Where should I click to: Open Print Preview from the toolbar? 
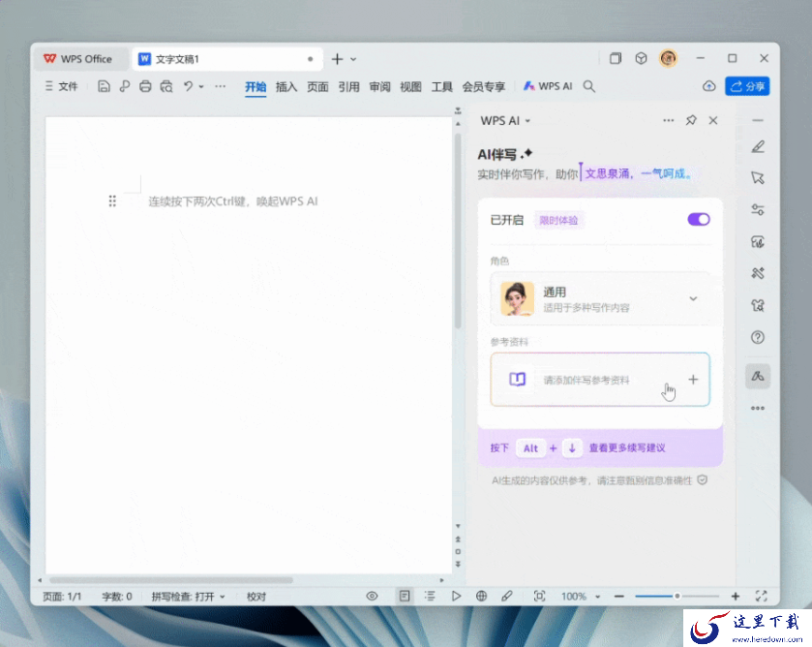pos(166,86)
